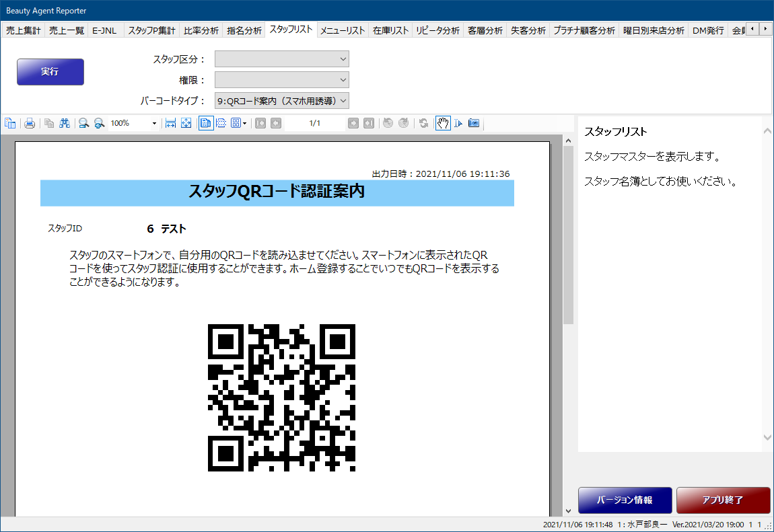
Task: Click the アプリ終了 button
Action: point(723,500)
